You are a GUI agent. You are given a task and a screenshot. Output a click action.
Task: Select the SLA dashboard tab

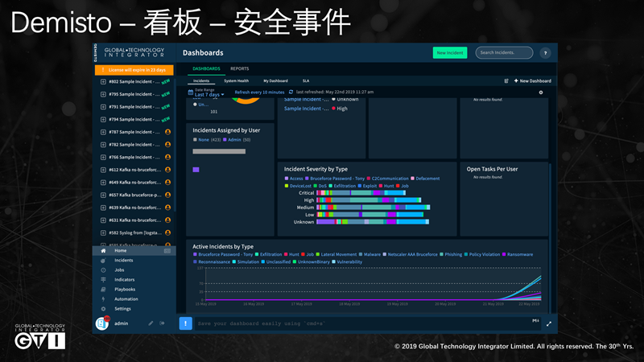pyautogui.click(x=306, y=81)
